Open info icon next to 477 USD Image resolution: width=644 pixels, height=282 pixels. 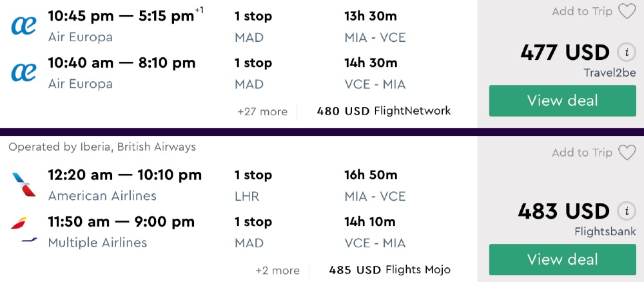point(625,53)
